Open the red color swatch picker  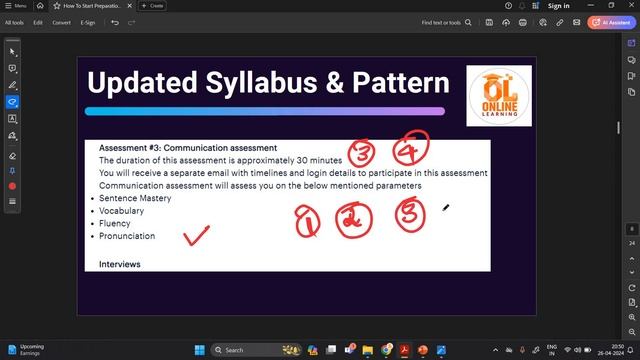point(12,186)
